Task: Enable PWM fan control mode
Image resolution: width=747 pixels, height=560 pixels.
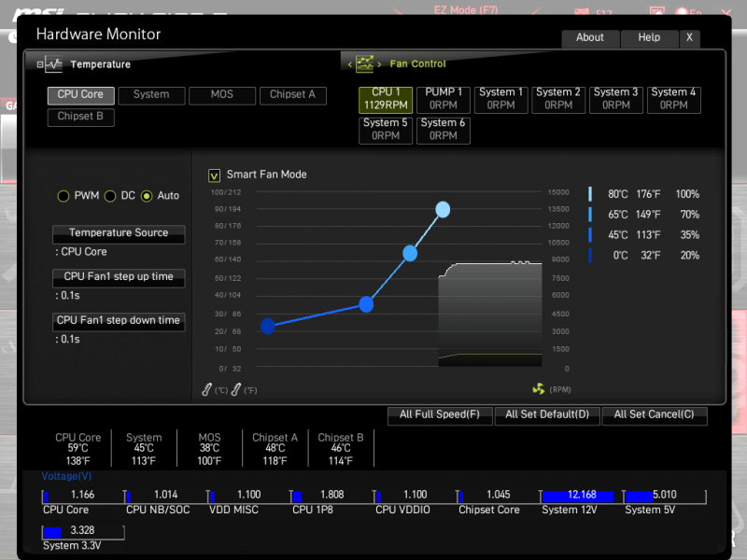Action: 63,196
